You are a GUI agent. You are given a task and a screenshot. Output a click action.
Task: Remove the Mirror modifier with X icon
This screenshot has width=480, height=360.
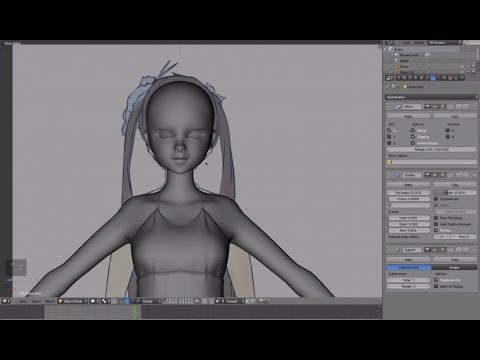474,107
